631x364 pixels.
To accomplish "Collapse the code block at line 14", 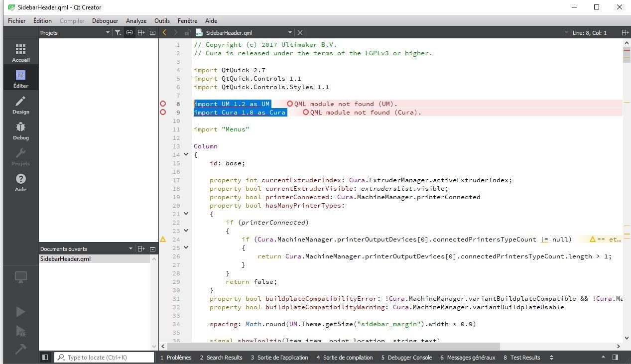I will click(186, 155).
